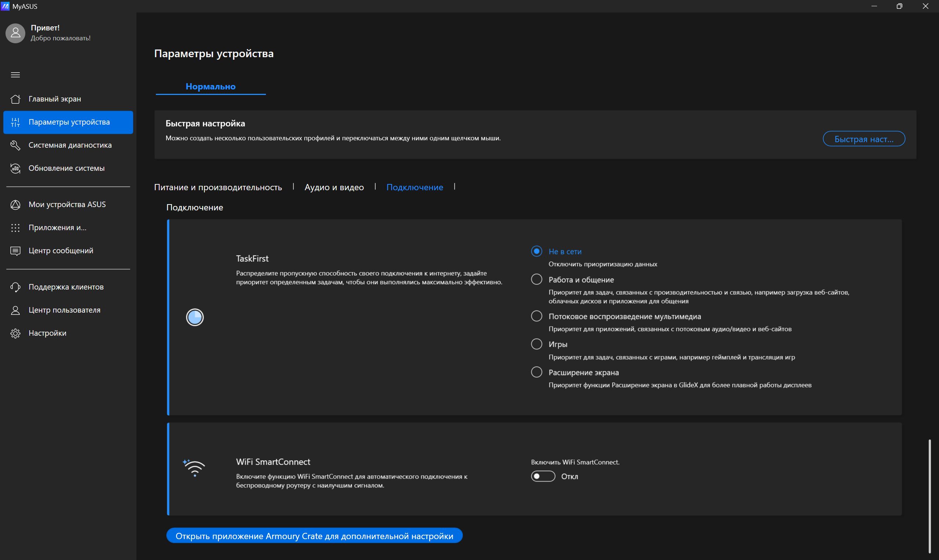
Task: Open Приложения и... menu item
Action: click(x=68, y=228)
